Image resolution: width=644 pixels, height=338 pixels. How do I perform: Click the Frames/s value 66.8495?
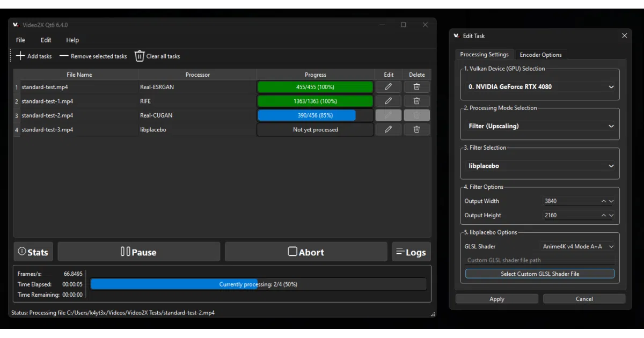pos(73,274)
